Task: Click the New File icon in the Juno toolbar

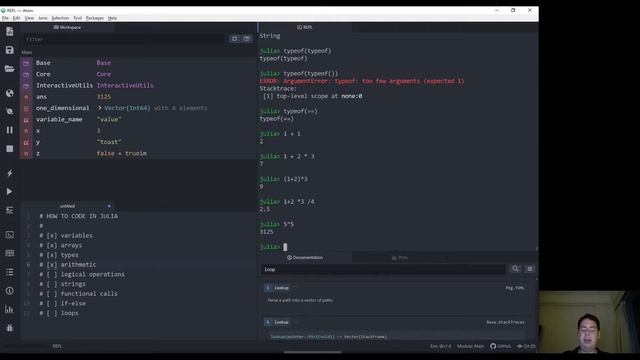Action: point(9,31)
